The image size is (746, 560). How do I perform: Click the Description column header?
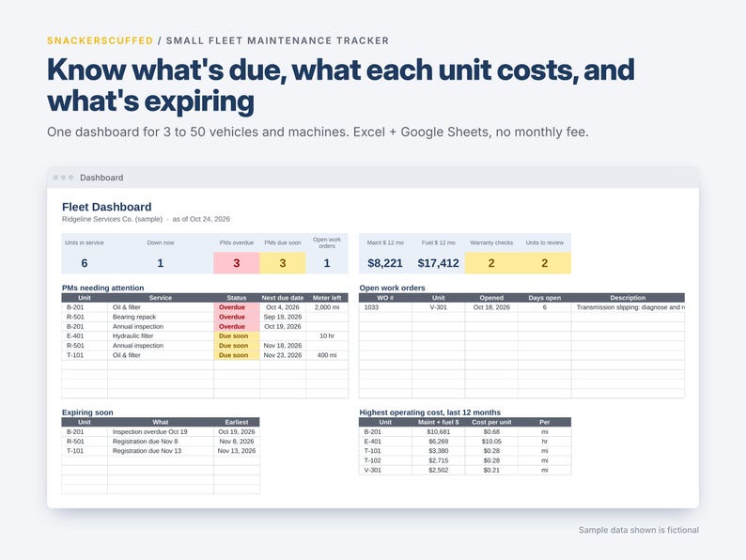click(628, 298)
